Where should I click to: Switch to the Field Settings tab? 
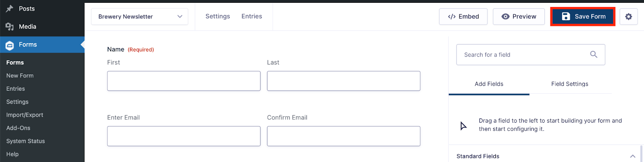[570, 84]
